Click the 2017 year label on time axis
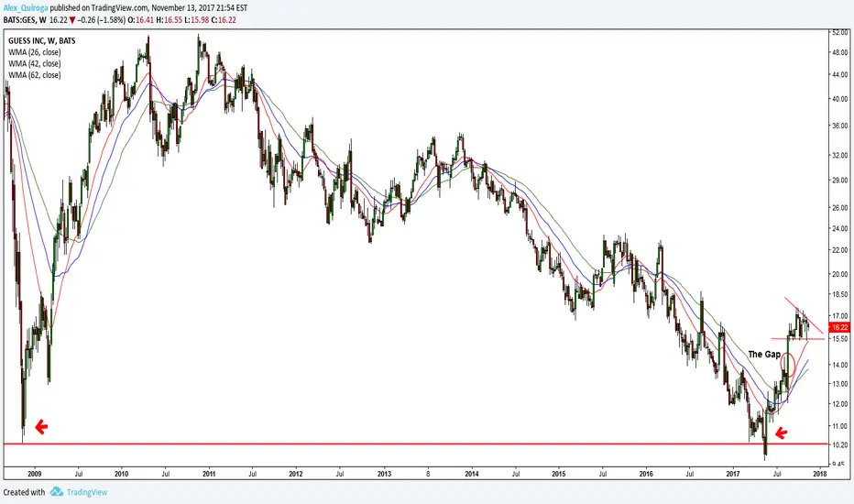This screenshot has width=854, height=504. click(x=733, y=474)
